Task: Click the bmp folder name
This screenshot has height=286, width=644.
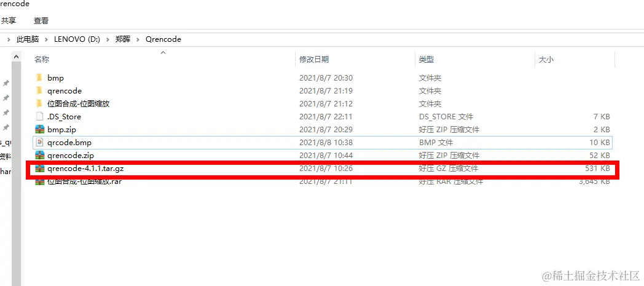Action: tap(55, 78)
